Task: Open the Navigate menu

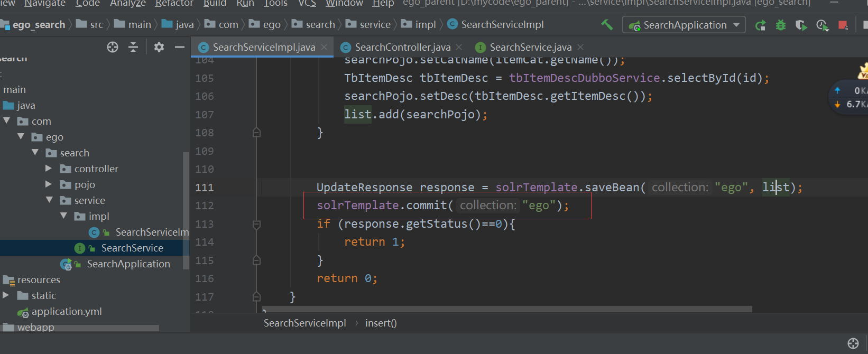Action: click(x=45, y=3)
